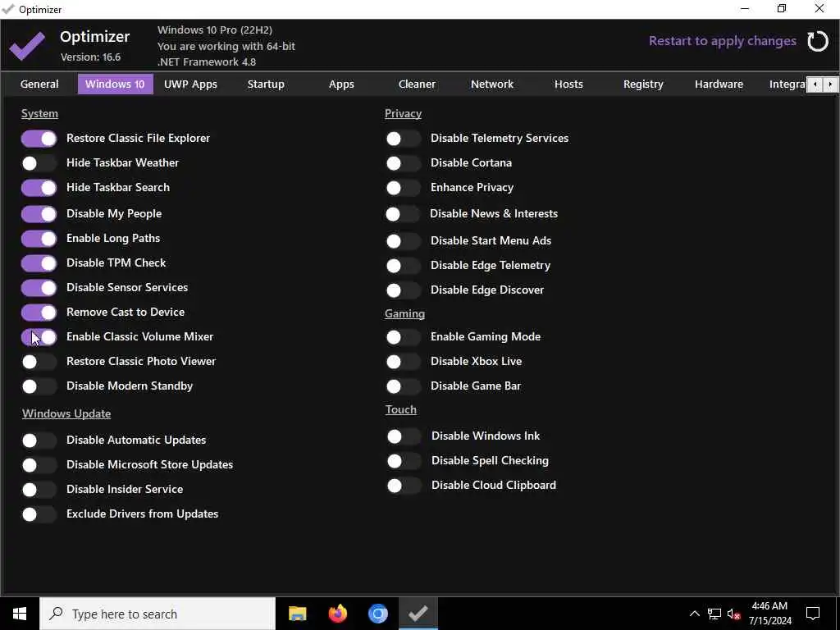
Task: Show hidden system tray icons
Action: tap(694, 614)
